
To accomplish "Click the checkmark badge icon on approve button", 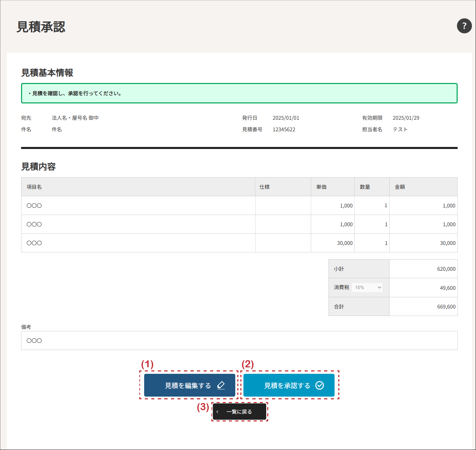I will coord(320,385).
